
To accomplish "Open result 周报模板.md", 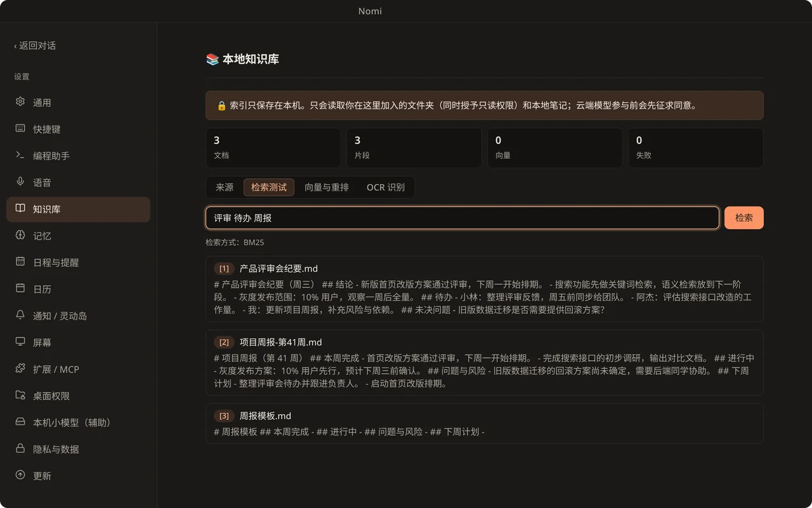I will click(484, 424).
